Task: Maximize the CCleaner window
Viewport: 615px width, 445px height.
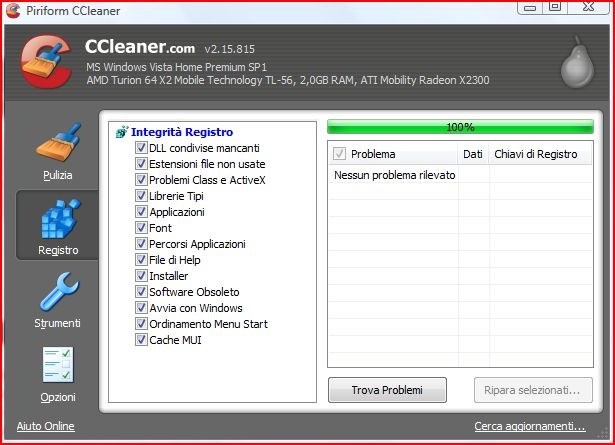Action: [x=555, y=7]
